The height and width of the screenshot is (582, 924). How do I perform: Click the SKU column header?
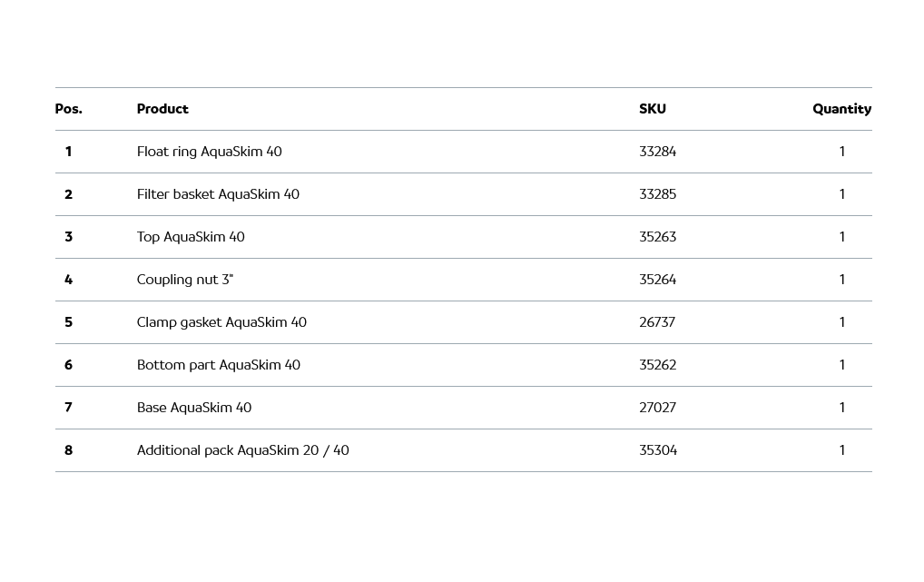[x=652, y=109]
